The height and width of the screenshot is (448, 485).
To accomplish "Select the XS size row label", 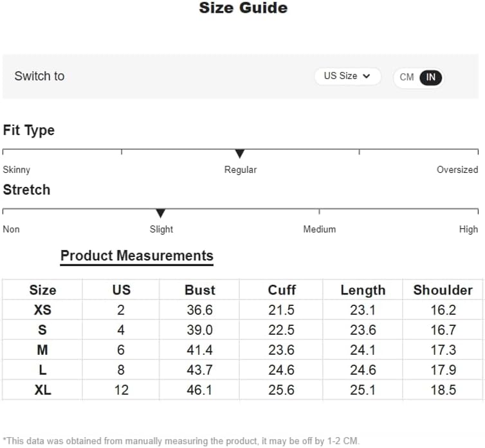I will click(x=42, y=310).
